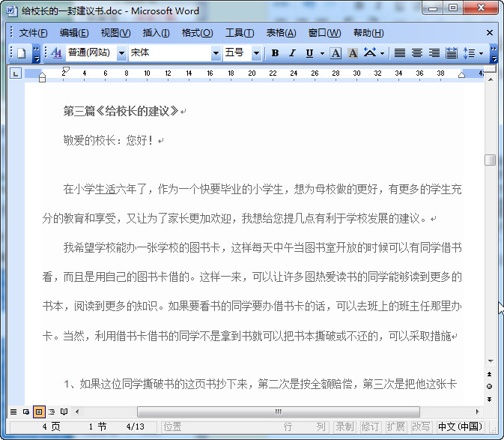Click the vertical scrollbar thumb
504x440 pixels.
[491, 160]
